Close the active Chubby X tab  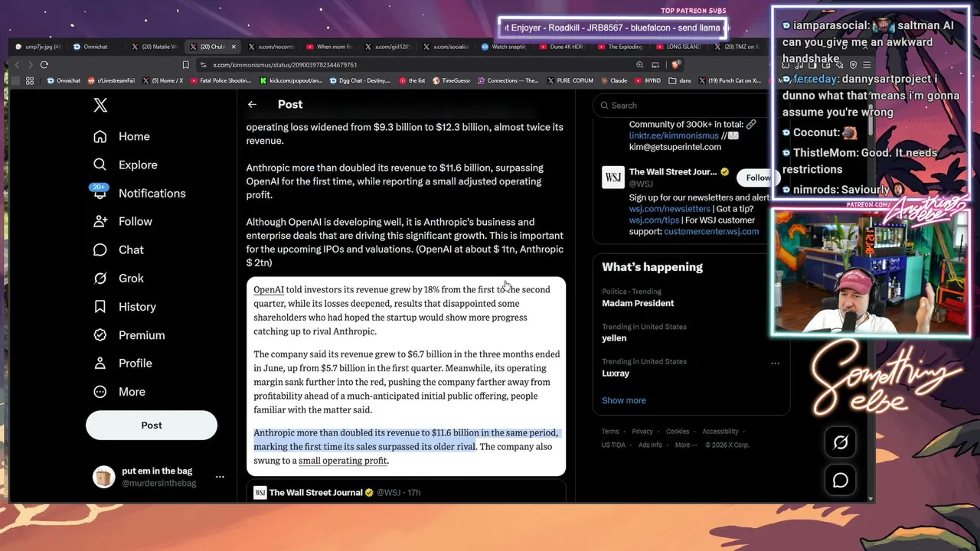click(x=234, y=47)
